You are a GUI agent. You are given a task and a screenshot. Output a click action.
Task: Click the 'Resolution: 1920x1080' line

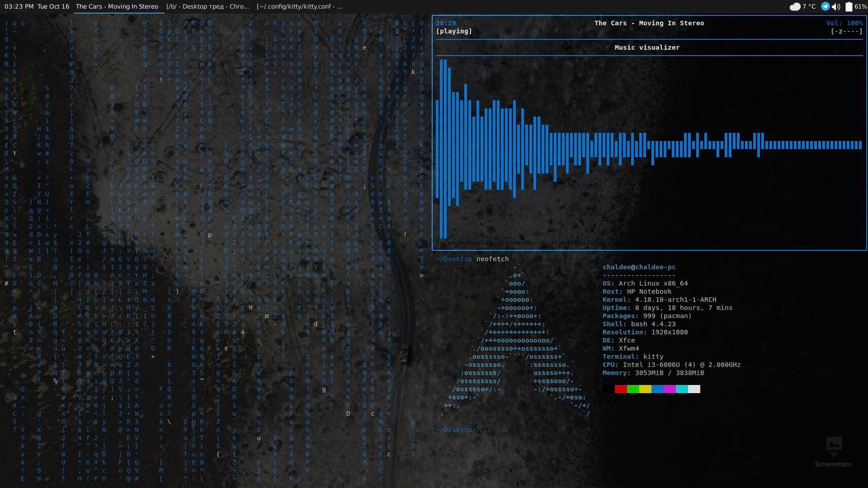tap(645, 332)
